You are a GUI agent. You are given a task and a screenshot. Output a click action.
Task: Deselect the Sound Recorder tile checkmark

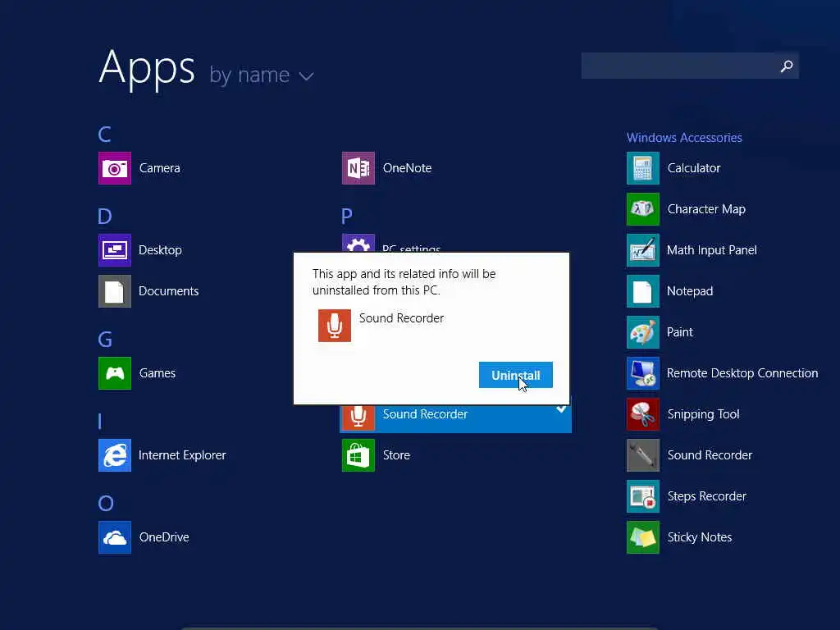(561, 409)
